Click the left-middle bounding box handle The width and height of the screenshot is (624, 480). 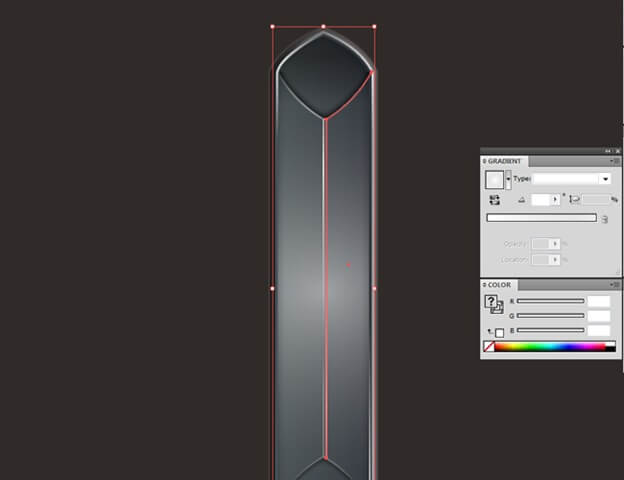(x=273, y=288)
